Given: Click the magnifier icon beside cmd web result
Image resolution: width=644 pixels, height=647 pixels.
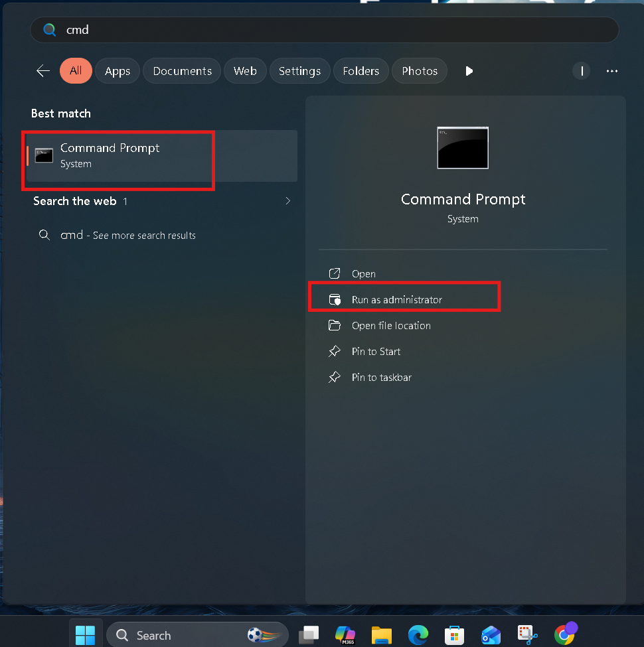Looking at the screenshot, I should click(44, 235).
